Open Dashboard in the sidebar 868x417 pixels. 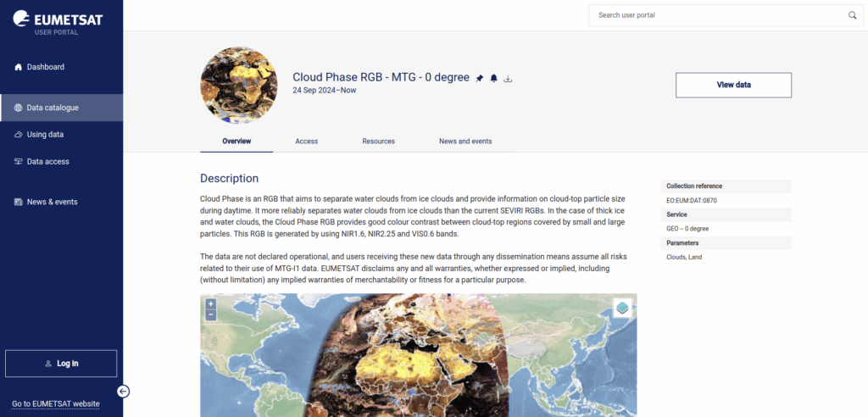click(45, 67)
